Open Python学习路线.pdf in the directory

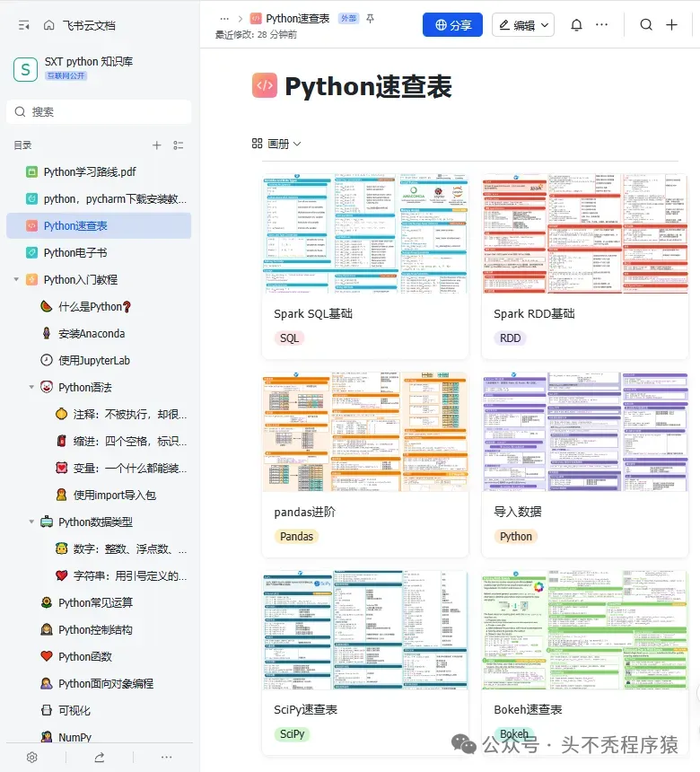(x=90, y=171)
